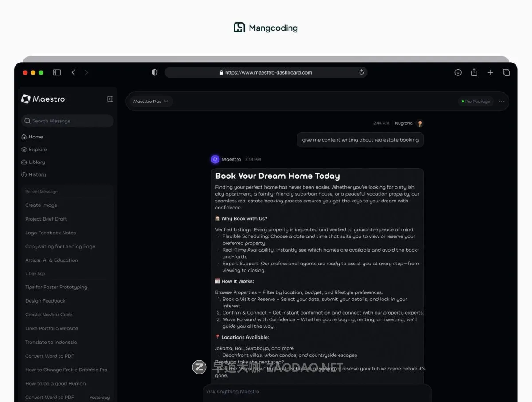
Task: Click the Why Book with Us? heading
Action: click(x=241, y=218)
